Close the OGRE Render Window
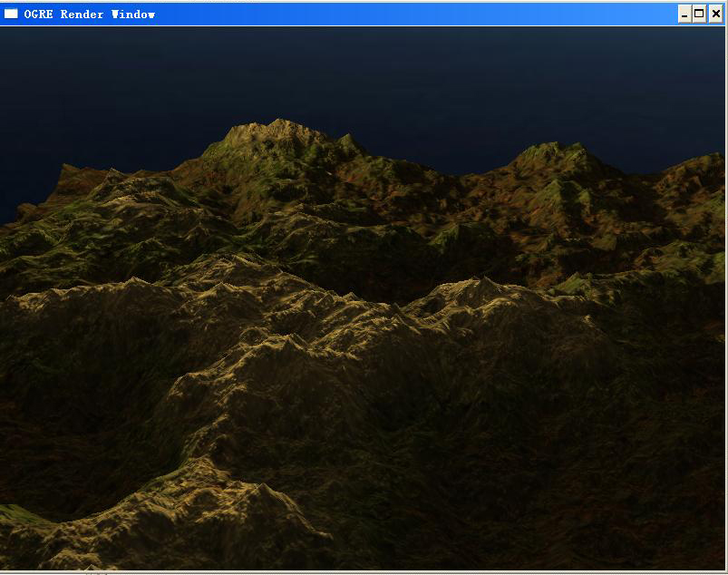Viewport: 728px width, 575px height. (716, 14)
